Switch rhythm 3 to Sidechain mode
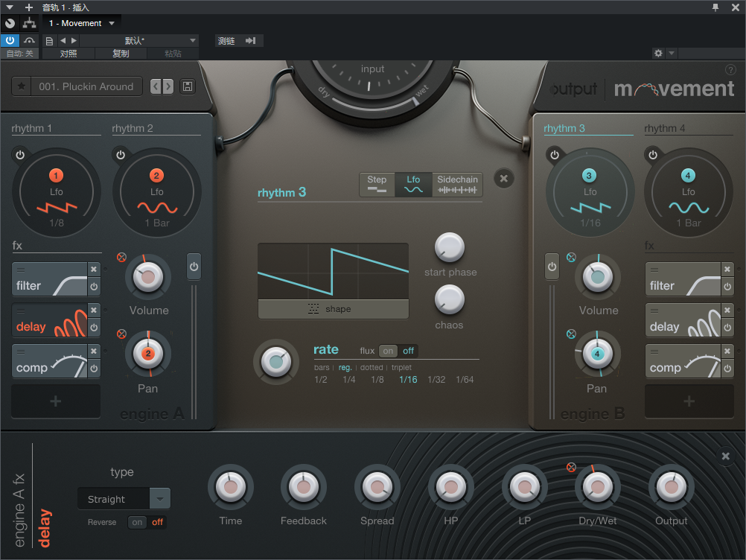The image size is (746, 560). [457, 184]
